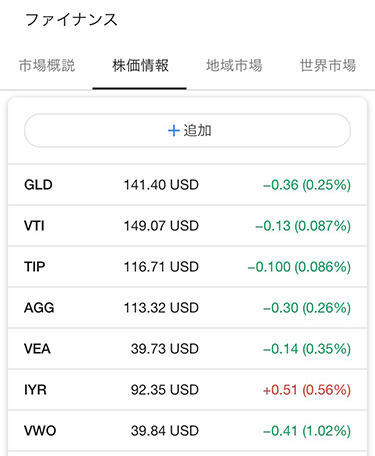This screenshot has width=375, height=456.
Task: Click the IYR change +0.51 (0.56%)
Action: click(x=307, y=390)
